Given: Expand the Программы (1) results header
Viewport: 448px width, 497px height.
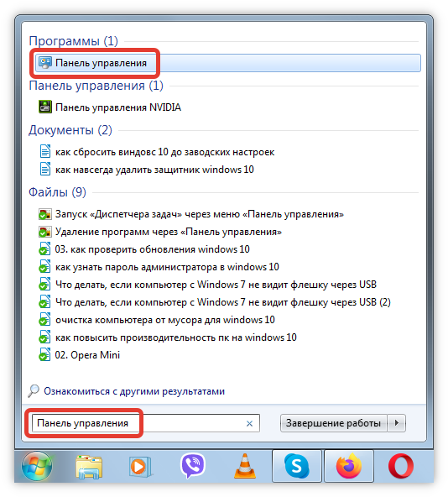Looking at the screenshot, I should [x=74, y=41].
